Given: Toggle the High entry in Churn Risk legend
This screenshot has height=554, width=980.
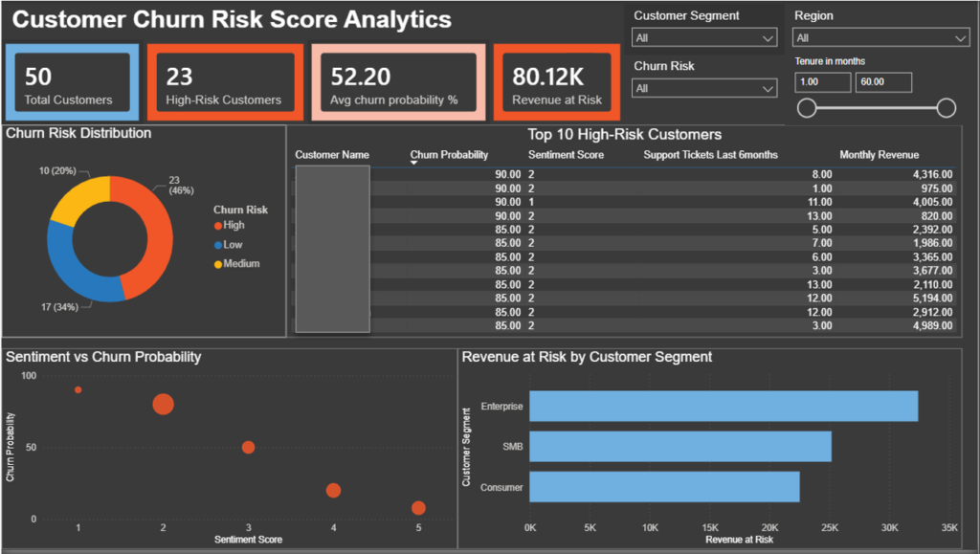Looking at the screenshot, I should pos(234,227).
